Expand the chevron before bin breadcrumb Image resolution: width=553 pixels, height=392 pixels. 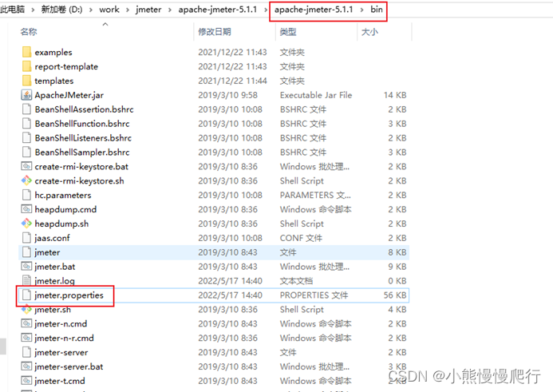361,10
